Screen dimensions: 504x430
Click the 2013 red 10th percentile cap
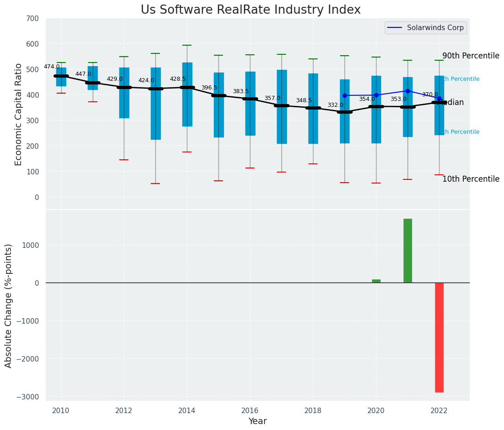coord(156,184)
